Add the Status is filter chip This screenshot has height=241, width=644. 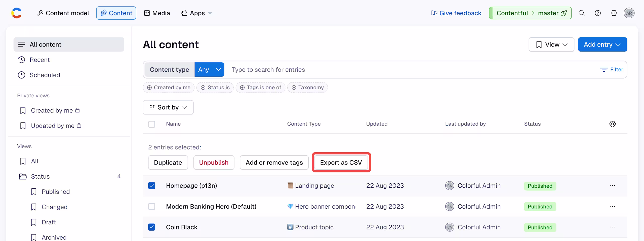pos(215,88)
